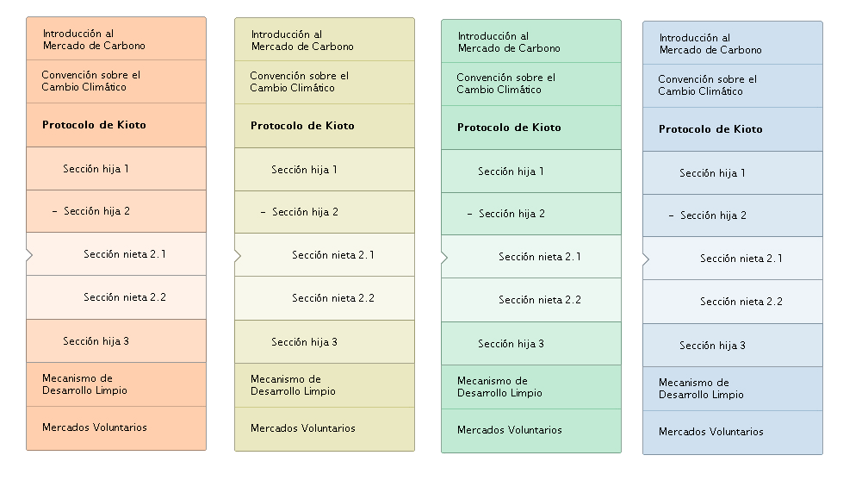Open Mercados Voluntarios in green menu

pos(531,431)
